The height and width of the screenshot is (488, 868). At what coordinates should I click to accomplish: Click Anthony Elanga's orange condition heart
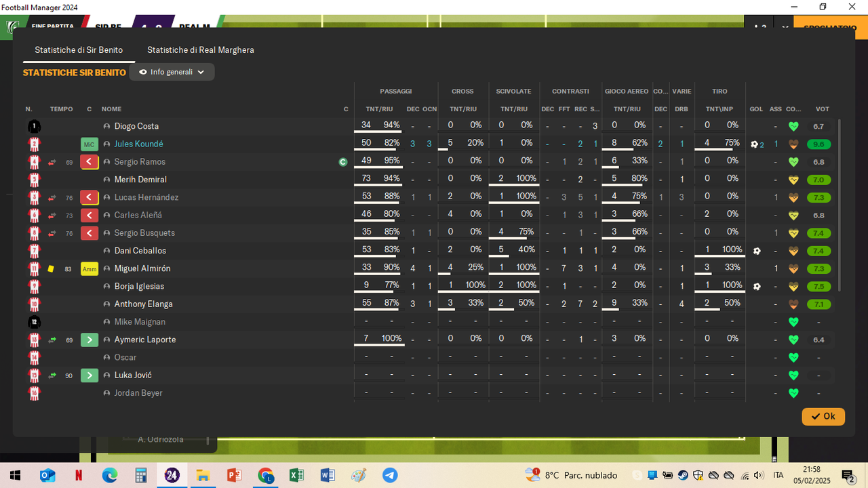(793, 304)
